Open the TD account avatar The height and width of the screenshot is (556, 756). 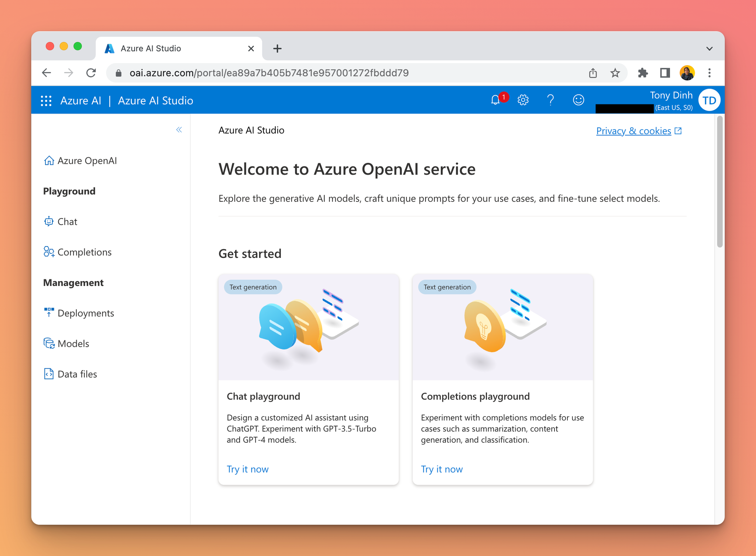(709, 100)
